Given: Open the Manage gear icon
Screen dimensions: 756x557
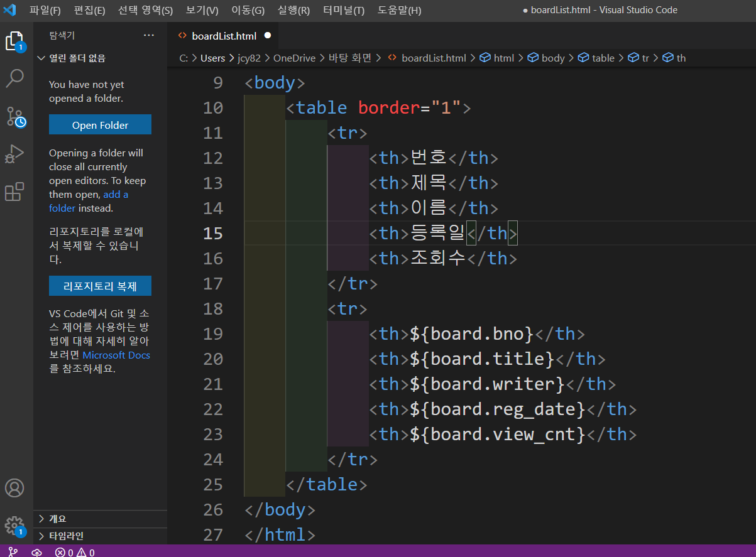Looking at the screenshot, I should coord(14,526).
